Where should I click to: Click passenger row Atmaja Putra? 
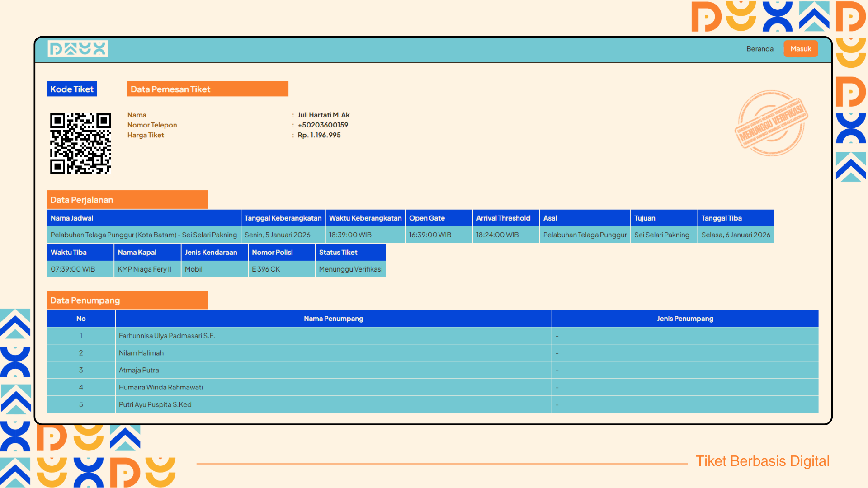pyautogui.click(x=433, y=370)
